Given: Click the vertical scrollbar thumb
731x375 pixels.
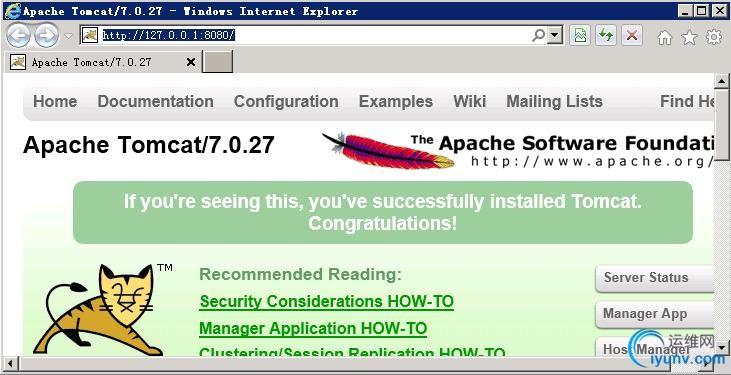Looking at the screenshot, I should tap(721, 124).
